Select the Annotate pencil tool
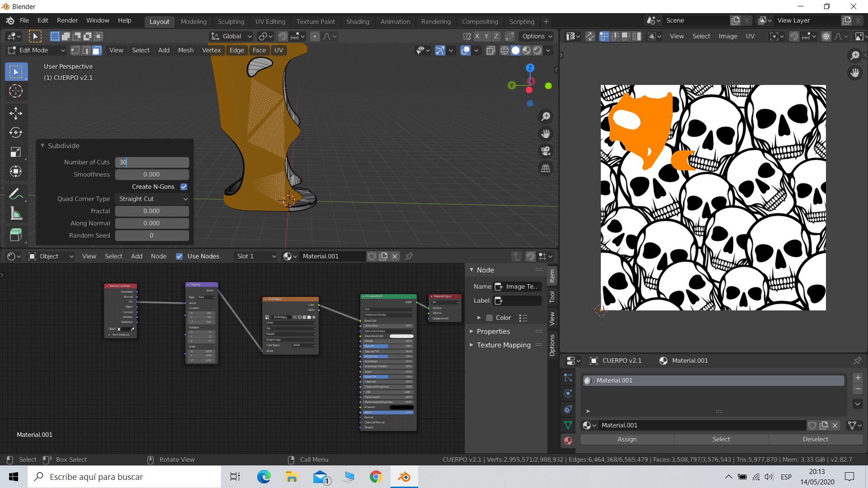 pos(16,194)
